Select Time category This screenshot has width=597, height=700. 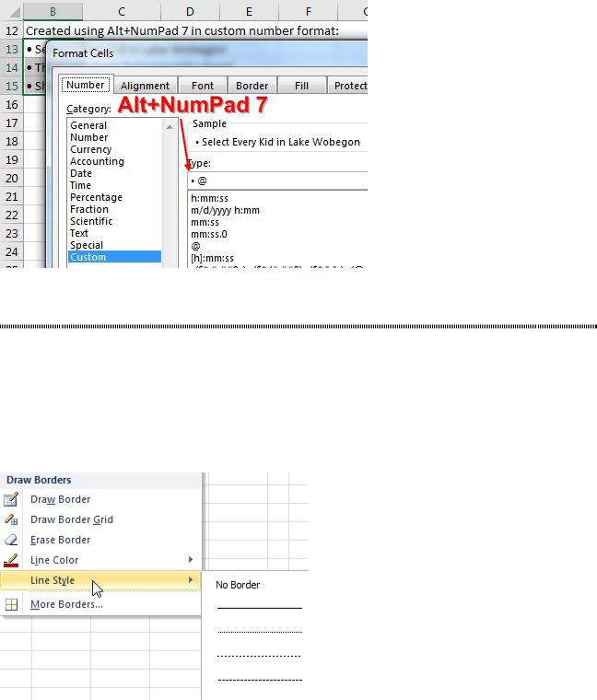(x=115, y=185)
